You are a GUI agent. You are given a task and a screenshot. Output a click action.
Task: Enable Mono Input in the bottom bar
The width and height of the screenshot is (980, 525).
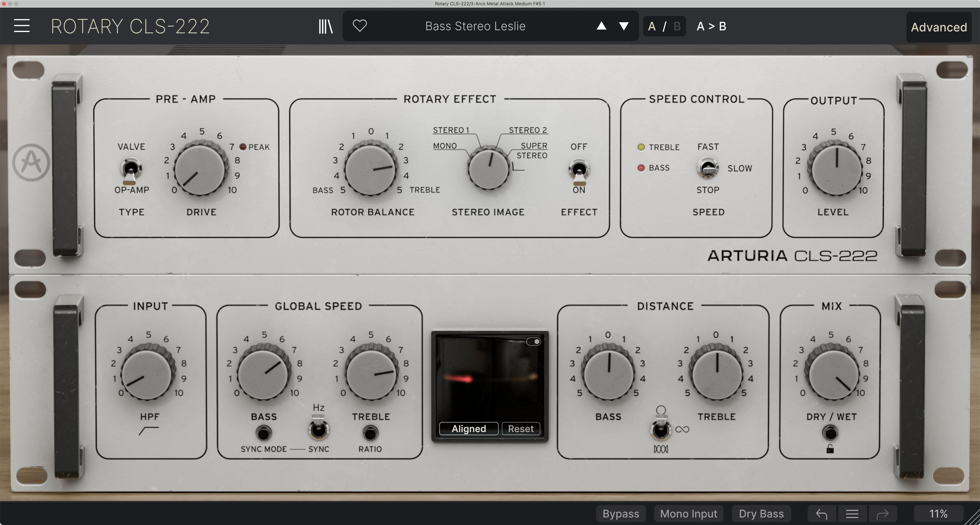[689, 514]
